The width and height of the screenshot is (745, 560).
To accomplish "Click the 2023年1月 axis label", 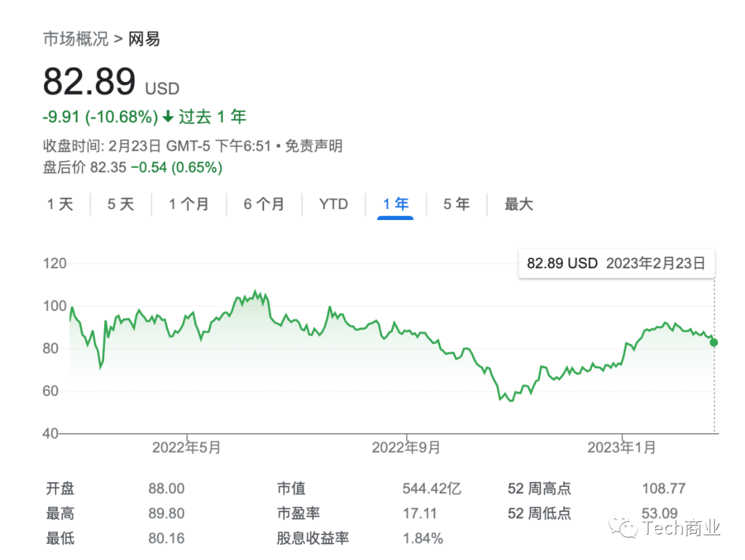I will click(622, 448).
